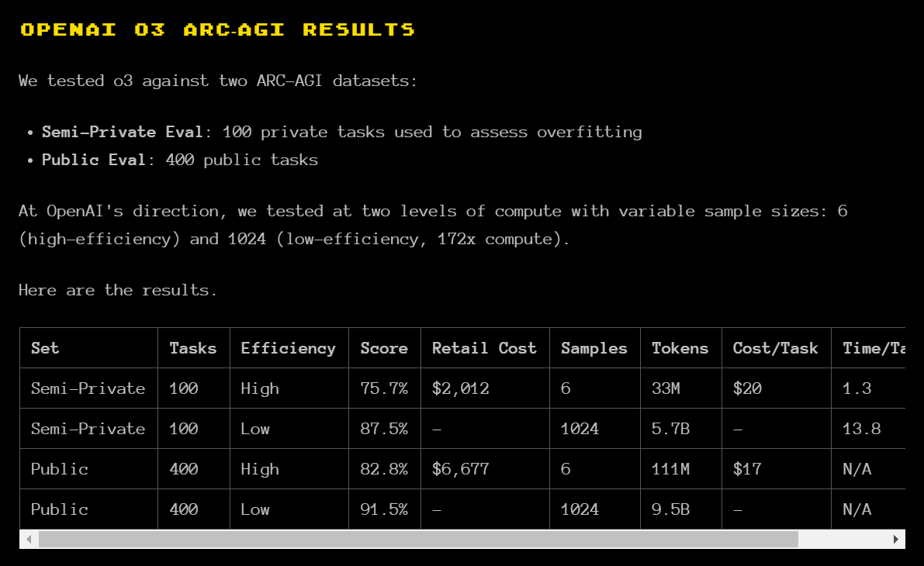The image size is (924, 566).
Task: Select the 82.8% score cell
Action: click(385, 469)
